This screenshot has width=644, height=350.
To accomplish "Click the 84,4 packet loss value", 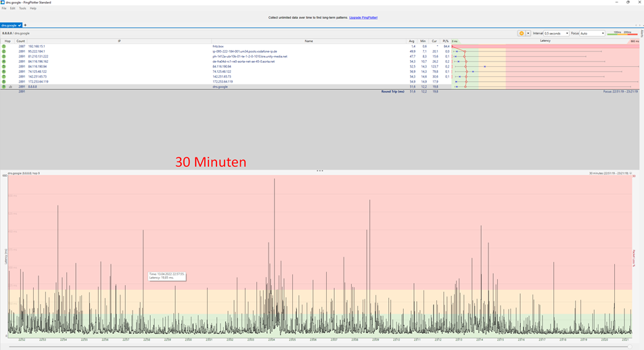I will (446, 47).
